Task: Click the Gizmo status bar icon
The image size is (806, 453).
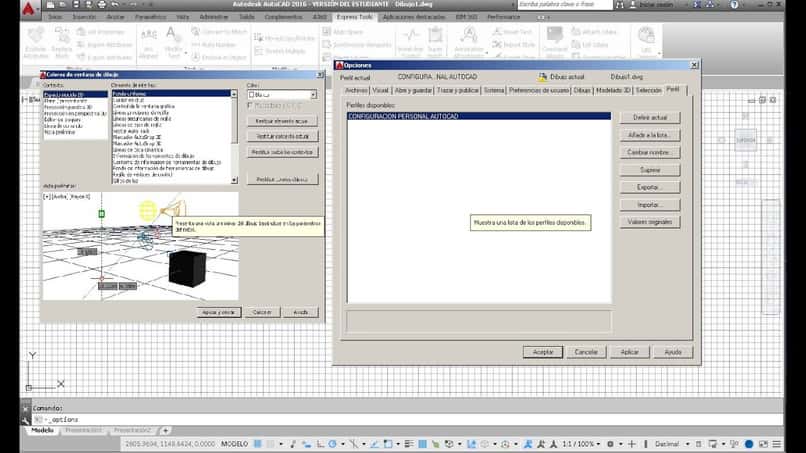Action: click(505, 444)
